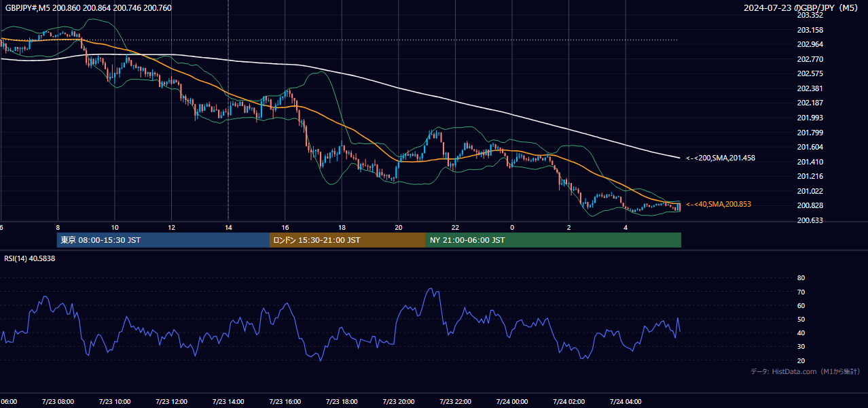Click price axis value 202.381
The height and width of the screenshot is (408, 868).
[x=810, y=88]
